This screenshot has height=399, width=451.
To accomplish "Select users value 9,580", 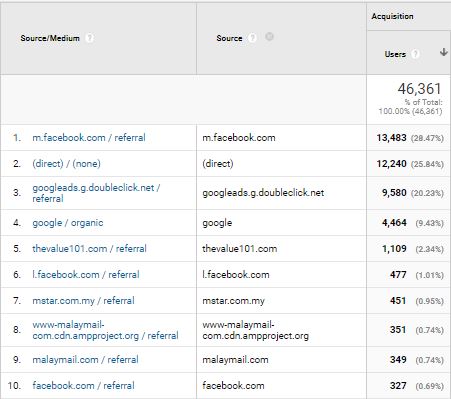I will click(394, 193).
